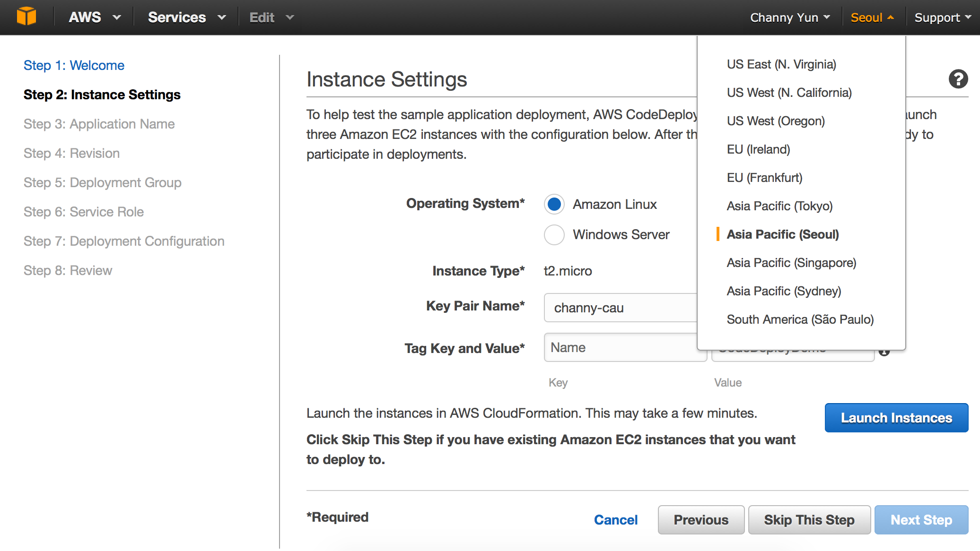
Task: Click the Cancel link
Action: coord(615,520)
